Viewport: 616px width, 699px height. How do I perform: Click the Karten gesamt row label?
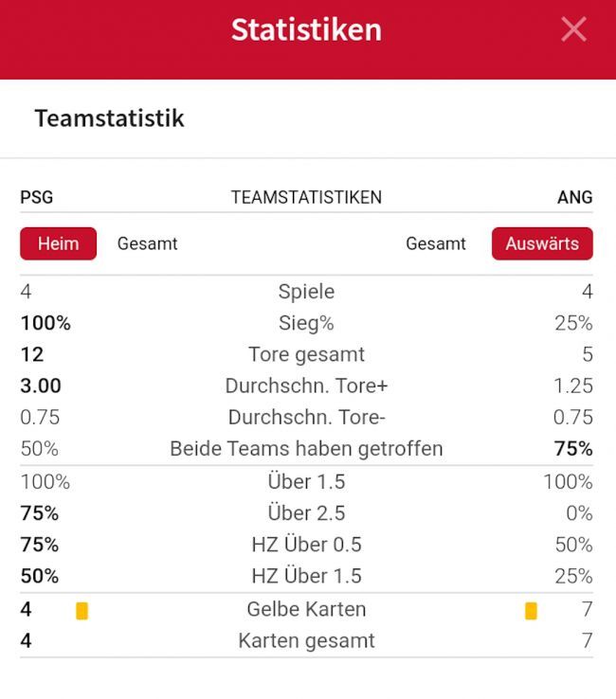click(306, 640)
